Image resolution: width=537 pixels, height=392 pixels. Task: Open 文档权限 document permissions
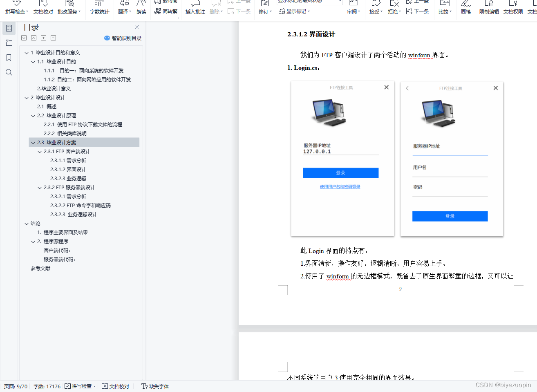pyautogui.click(x=513, y=7)
